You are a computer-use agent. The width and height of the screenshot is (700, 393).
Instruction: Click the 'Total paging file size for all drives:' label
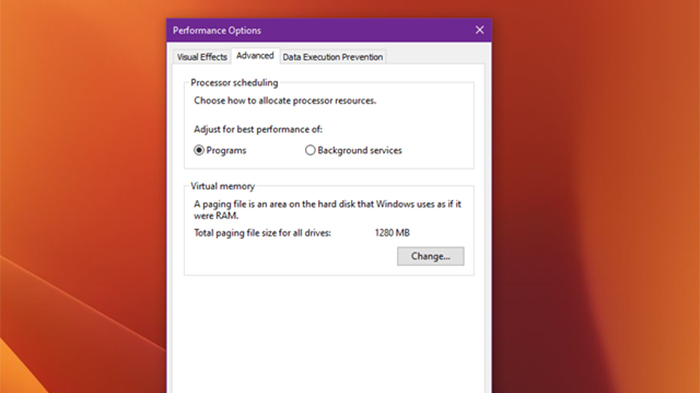[x=262, y=233]
